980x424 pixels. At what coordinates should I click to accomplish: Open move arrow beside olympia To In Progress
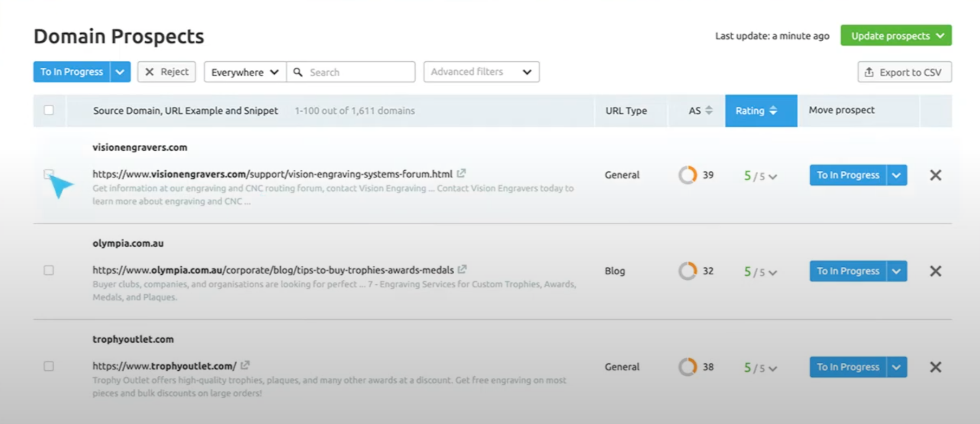pos(897,271)
